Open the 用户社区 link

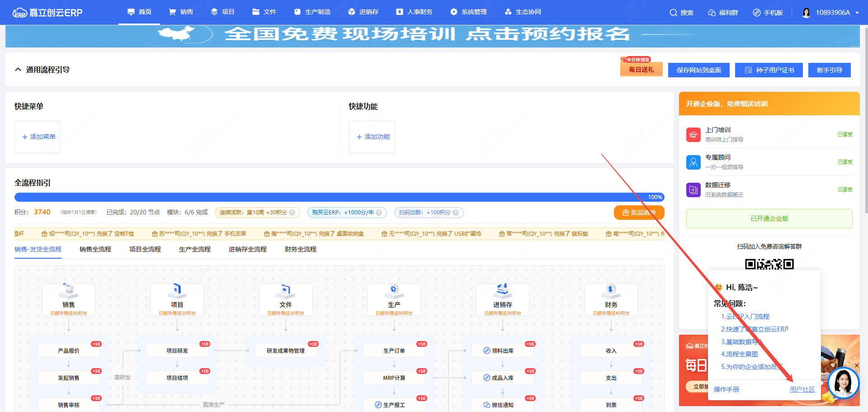point(802,389)
